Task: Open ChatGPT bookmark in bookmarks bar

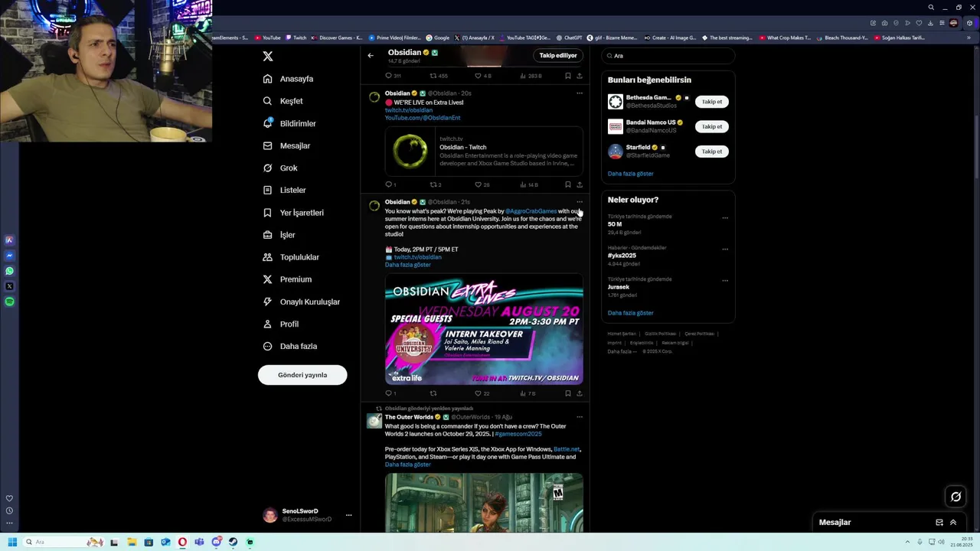Action: click(x=569, y=37)
